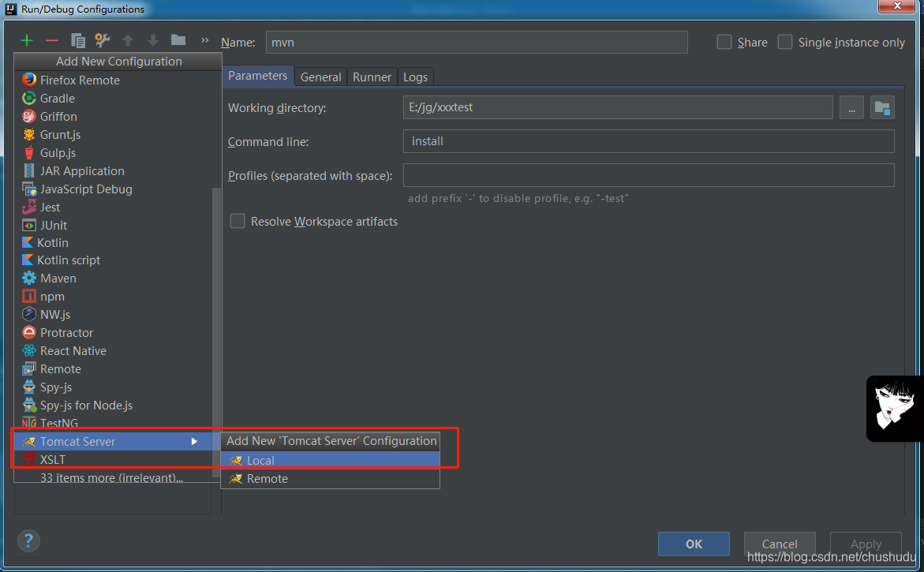Image resolution: width=924 pixels, height=572 pixels.
Task: Open the Help question mark button
Action: tap(28, 540)
